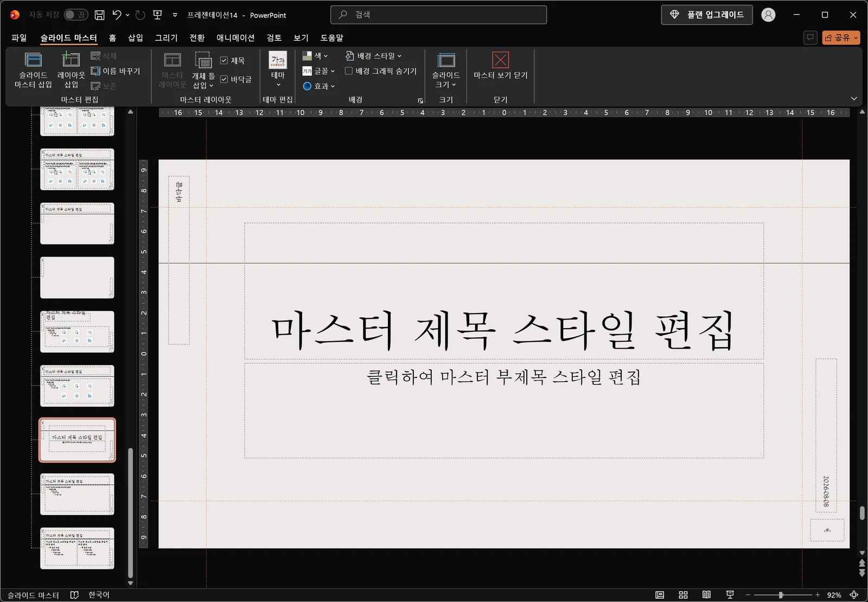Click next slide arrow below scrollbar
The width and height of the screenshot is (868, 602).
pos(862,573)
